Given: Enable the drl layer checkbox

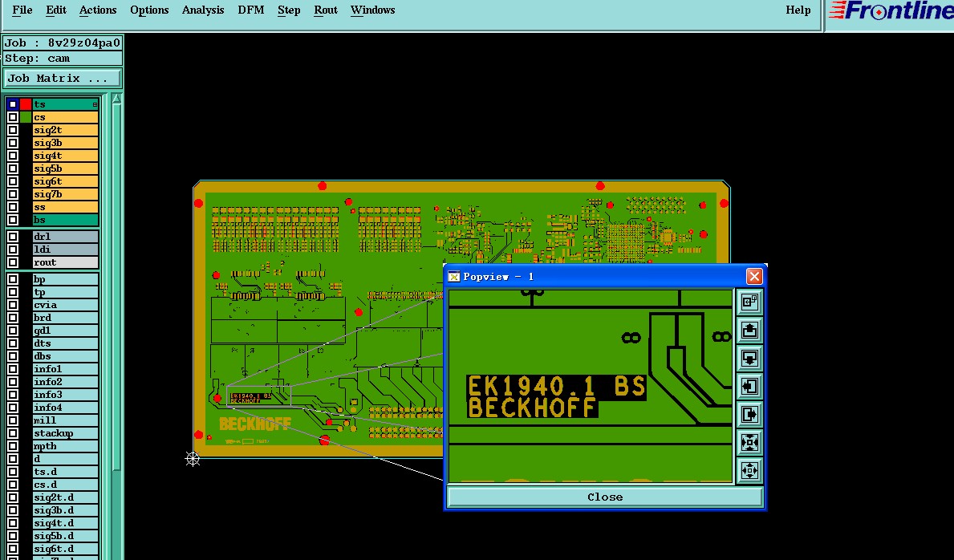Looking at the screenshot, I should (13, 237).
